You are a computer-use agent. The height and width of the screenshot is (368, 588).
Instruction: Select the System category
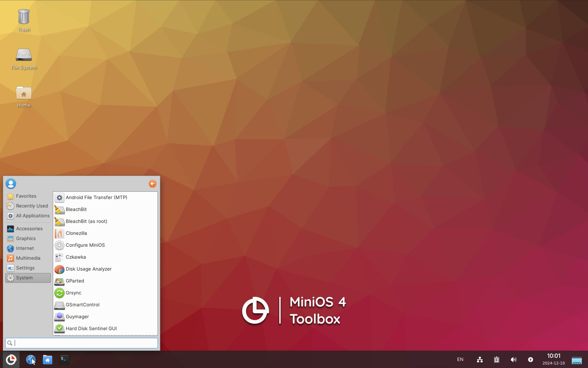click(x=28, y=278)
